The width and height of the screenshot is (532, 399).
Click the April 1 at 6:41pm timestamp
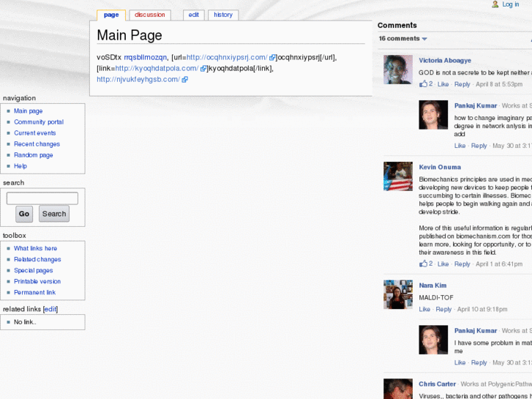499,264
